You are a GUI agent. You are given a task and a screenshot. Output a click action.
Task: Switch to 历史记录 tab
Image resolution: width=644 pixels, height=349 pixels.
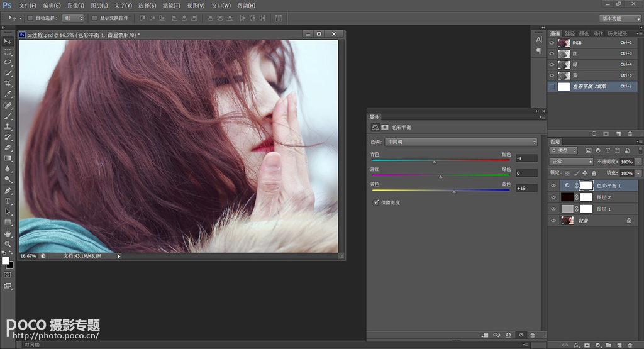[x=618, y=34]
